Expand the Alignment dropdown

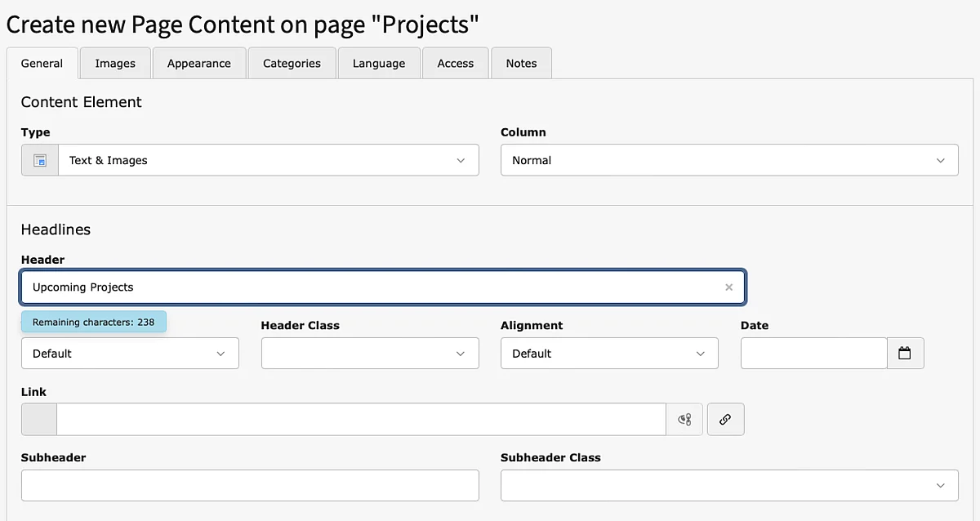(x=609, y=354)
